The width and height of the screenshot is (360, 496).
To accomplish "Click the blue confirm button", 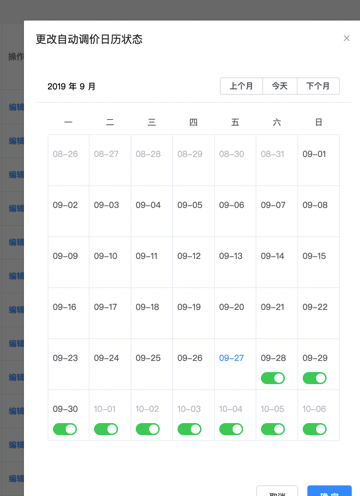I will 329,491.
